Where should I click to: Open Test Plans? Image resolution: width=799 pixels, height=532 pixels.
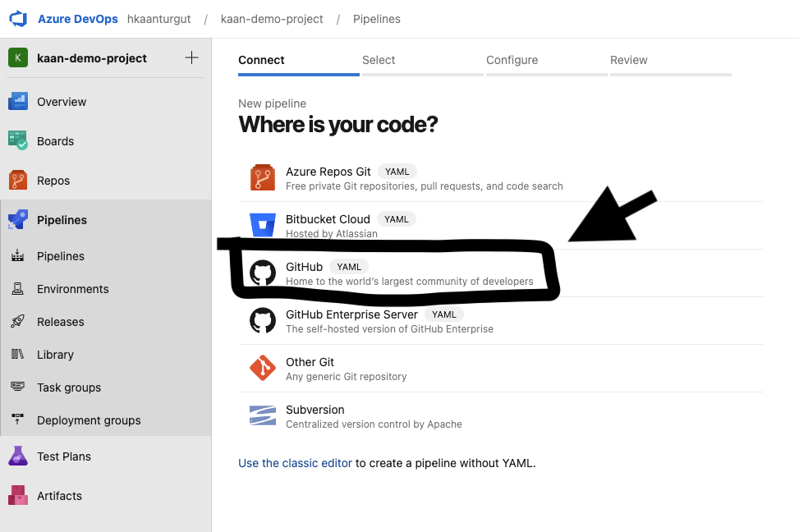click(62, 456)
